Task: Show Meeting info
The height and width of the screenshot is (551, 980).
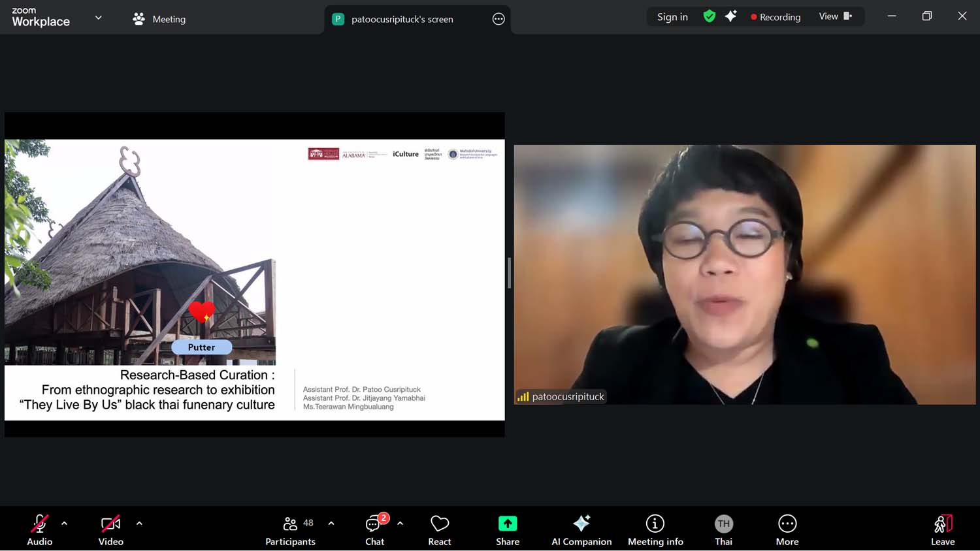Action: tap(655, 529)
